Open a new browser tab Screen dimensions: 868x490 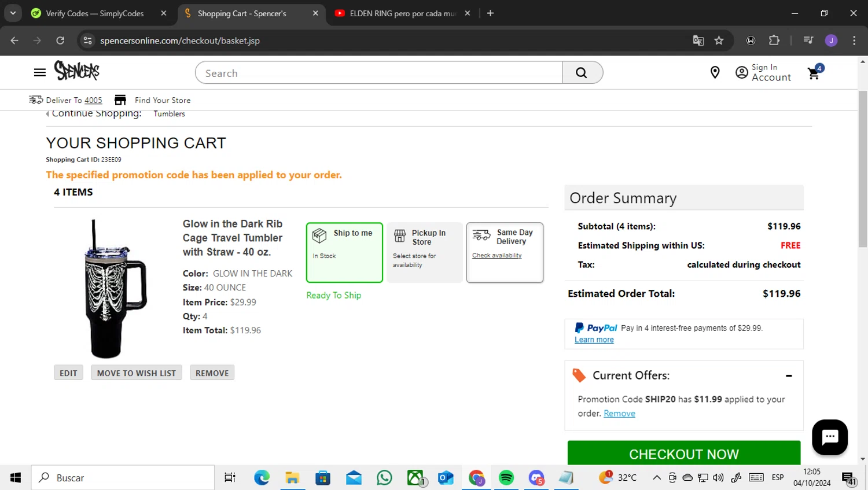click(490, 13)
